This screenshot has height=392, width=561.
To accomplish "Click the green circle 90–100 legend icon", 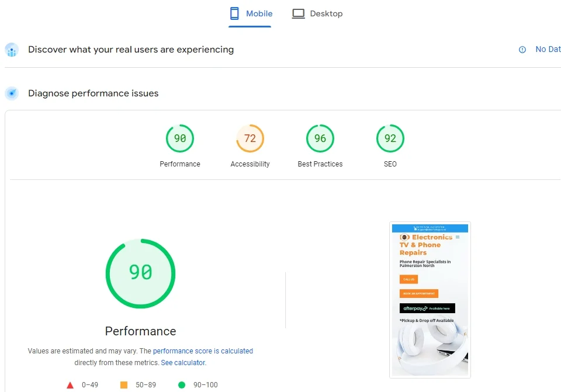I will (182, 385).
